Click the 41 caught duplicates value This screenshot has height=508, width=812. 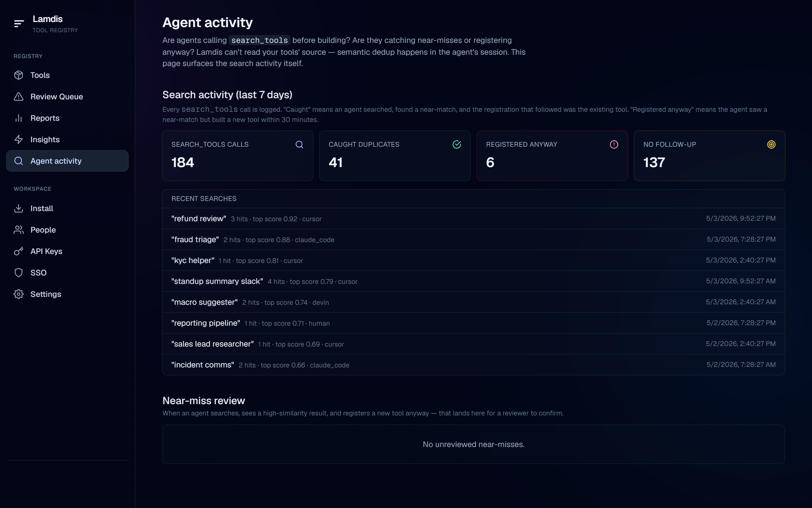tap(336, 163)
